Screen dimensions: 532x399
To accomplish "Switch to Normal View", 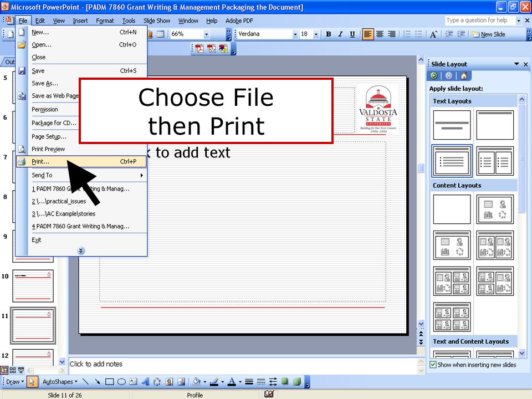I will [x=4, y=370].
